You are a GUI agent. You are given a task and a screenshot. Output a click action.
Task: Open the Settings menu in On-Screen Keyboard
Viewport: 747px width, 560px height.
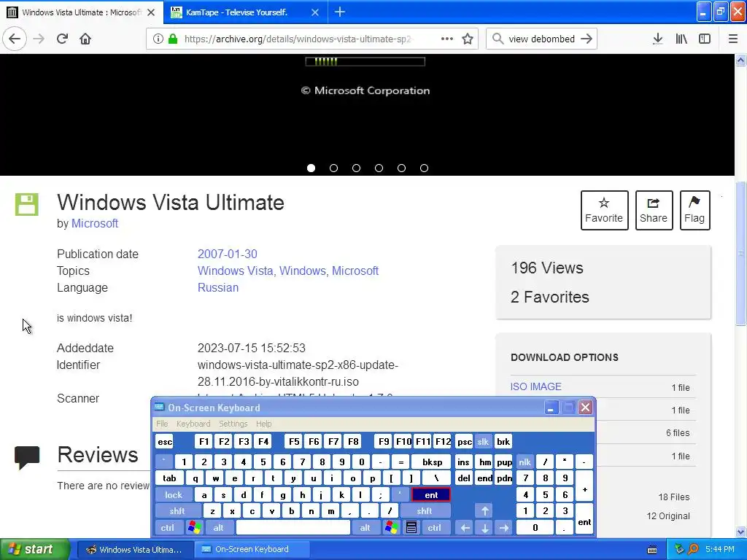click(233, 424)
